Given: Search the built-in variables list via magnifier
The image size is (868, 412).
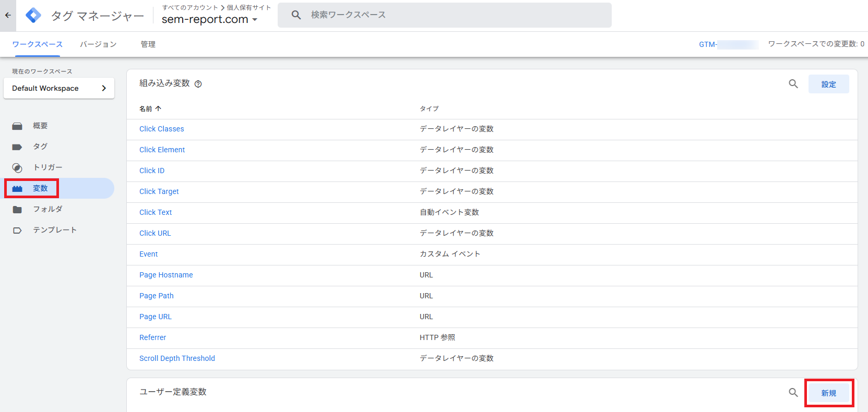Looking at the screenshot, I should [x=793, y=84].
